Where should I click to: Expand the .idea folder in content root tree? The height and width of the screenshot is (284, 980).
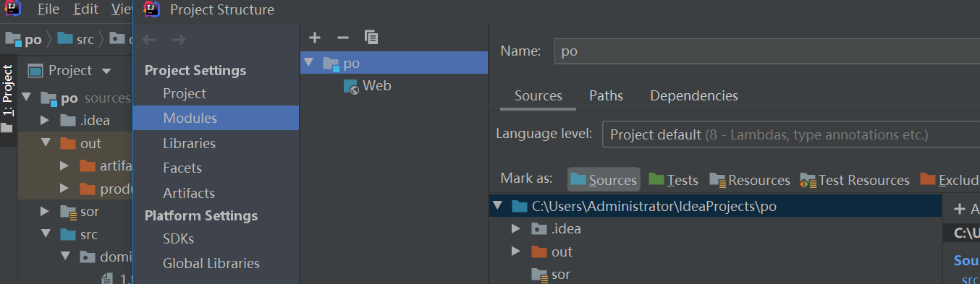point(516,229)
